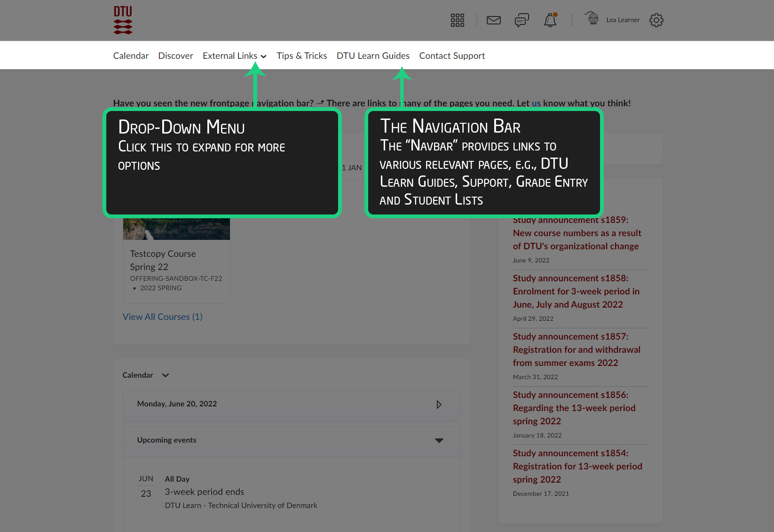Collapse the Upcoming events section
The width and height of the screenshot is (774, 532).
click(x=439, y=441)
